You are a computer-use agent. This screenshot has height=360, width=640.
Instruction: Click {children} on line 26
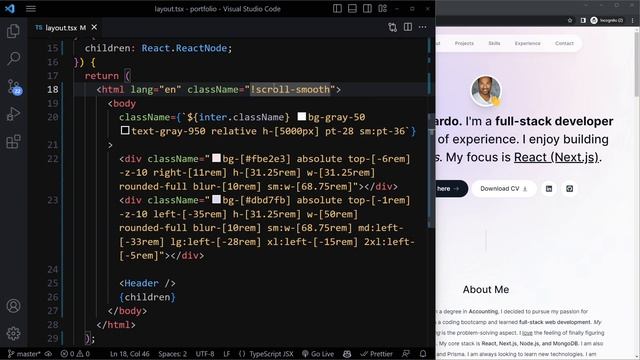point(147,297)
